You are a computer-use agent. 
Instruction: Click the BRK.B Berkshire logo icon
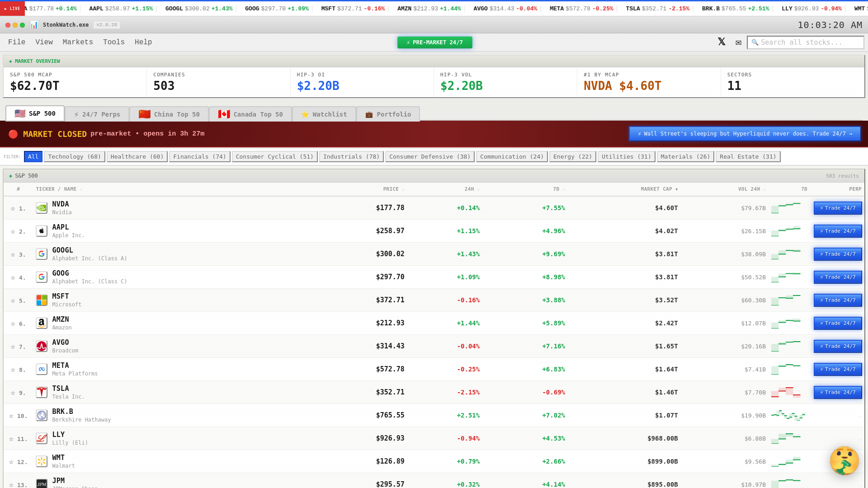(42, 415)
